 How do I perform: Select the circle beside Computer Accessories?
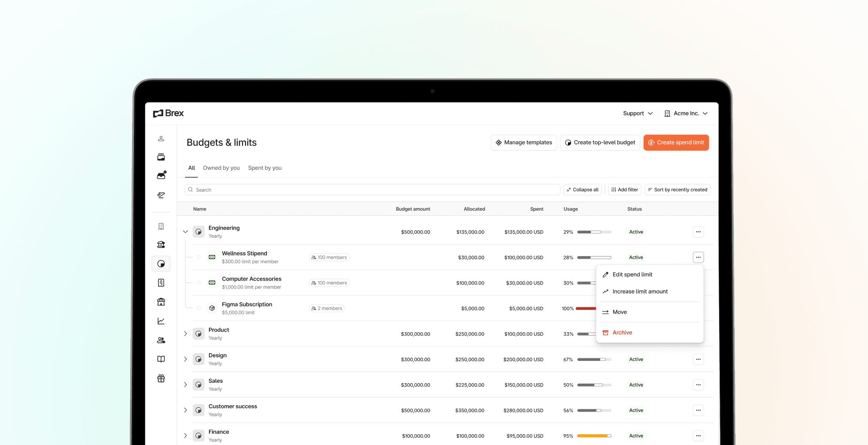tap(199, 283)
